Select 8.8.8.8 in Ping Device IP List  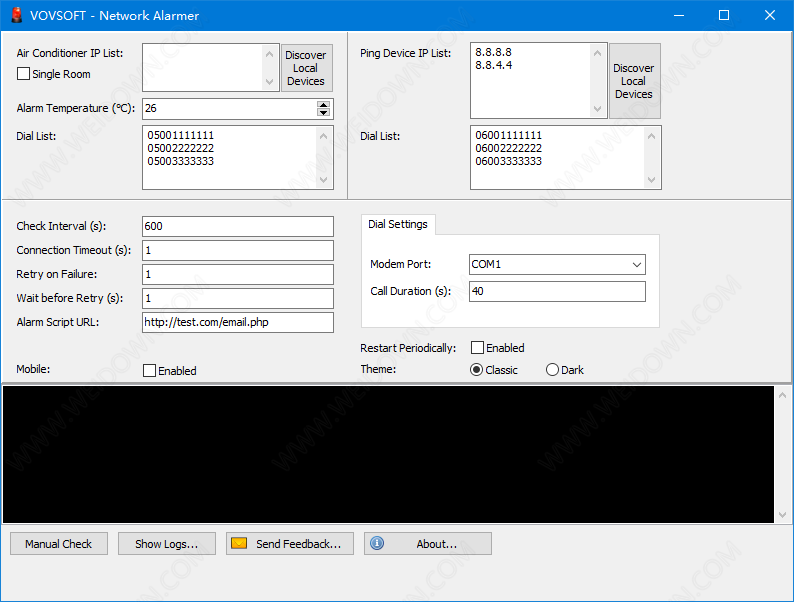(x=493, y=52)
